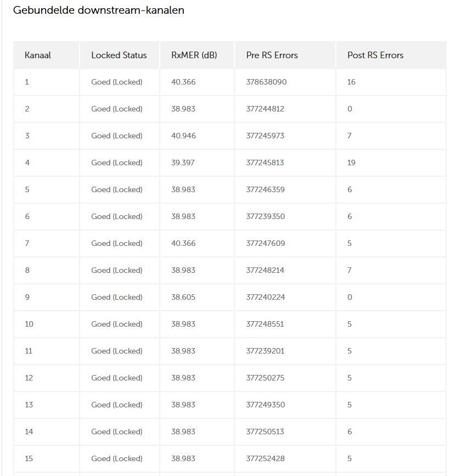This screenshot has height=476, width=455.
Task: Select Pre RS Errors value 377250275
Action: [266, 378]
